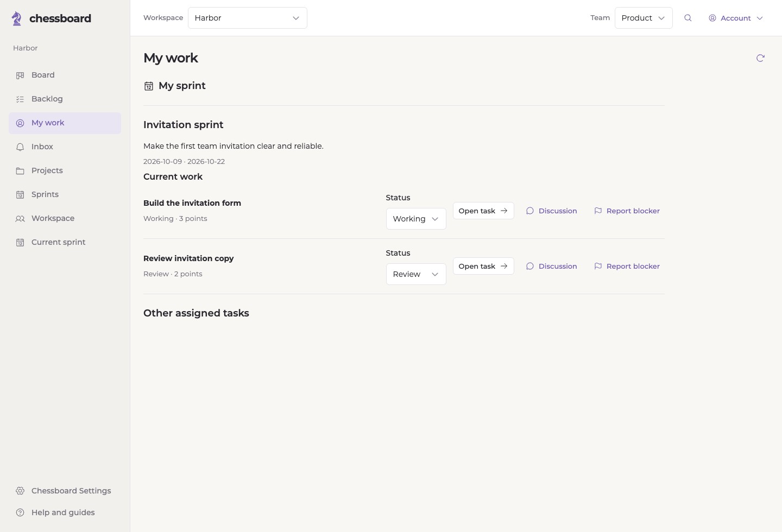Click the Review · 2 points text
Viewport: 782px width, 532px height.
pyautogui.click(x=173, y=274)
